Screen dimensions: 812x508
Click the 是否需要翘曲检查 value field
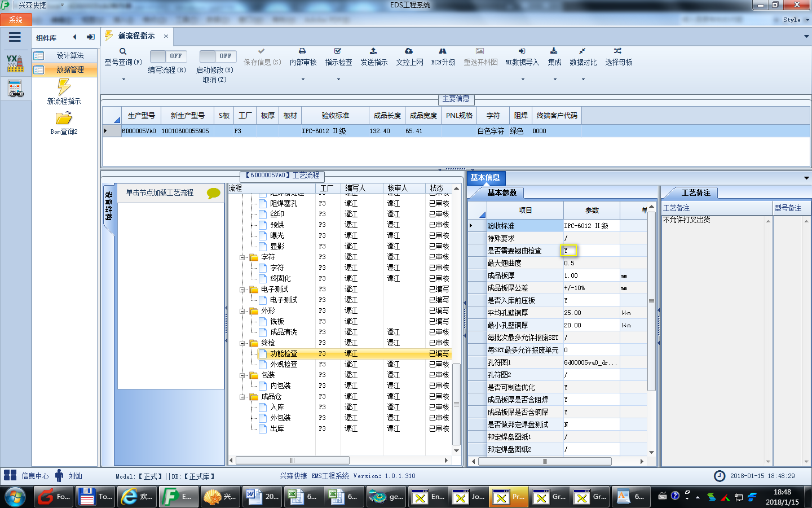591,251
